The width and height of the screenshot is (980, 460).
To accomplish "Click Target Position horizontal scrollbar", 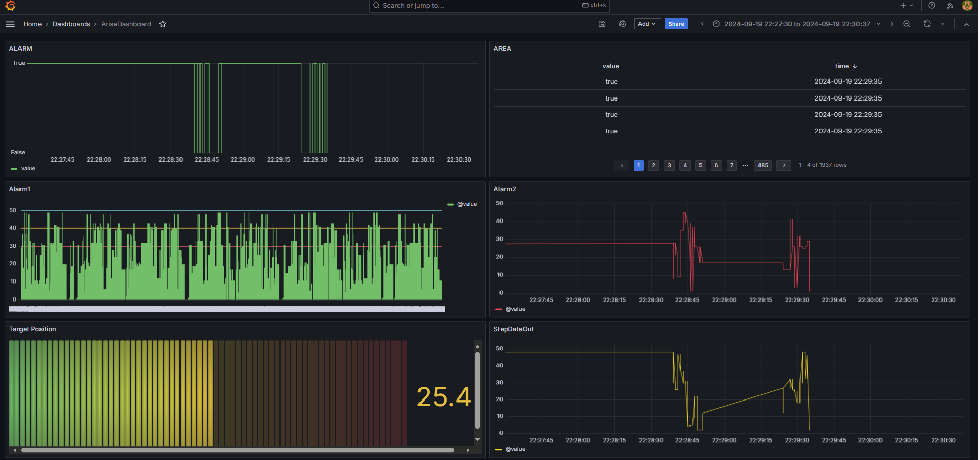I will 237,450.
